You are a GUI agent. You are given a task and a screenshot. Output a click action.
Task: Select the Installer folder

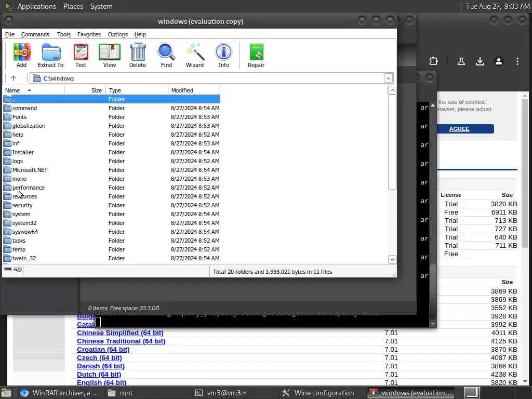coord(111,152)
